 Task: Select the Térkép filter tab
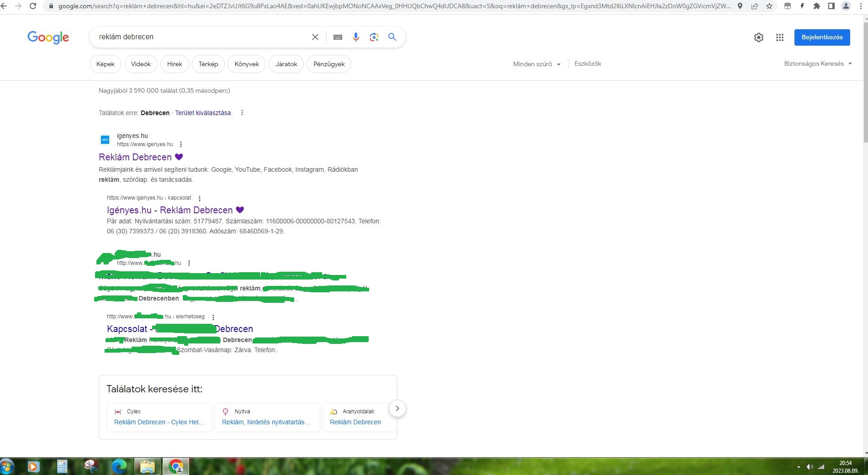[x=208, y=64]
